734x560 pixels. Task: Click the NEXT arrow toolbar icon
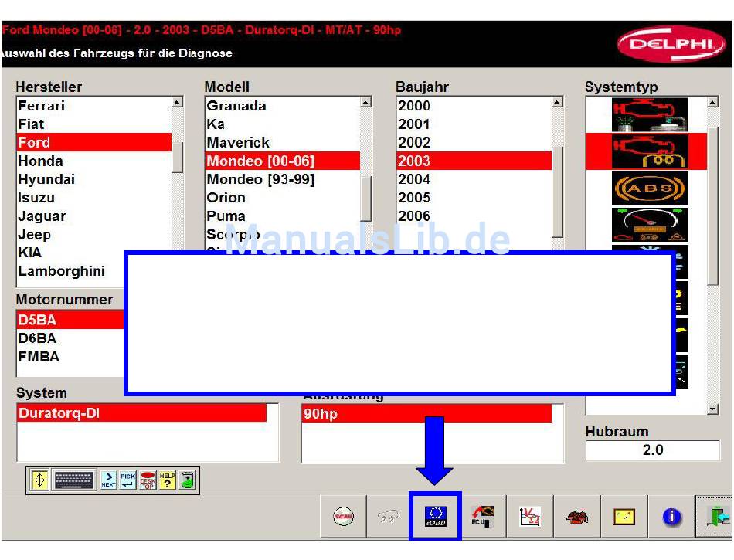(x=109, y=480)
